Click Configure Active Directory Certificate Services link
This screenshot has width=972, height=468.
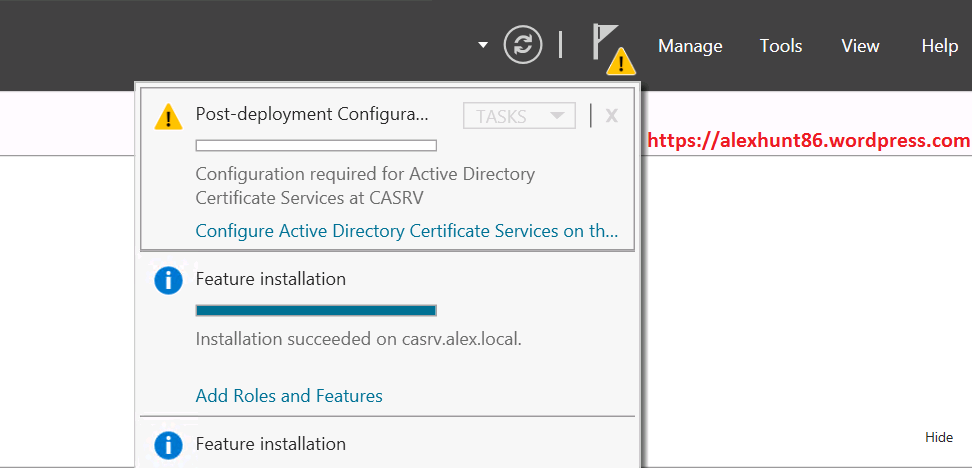(x=407, y=231)
